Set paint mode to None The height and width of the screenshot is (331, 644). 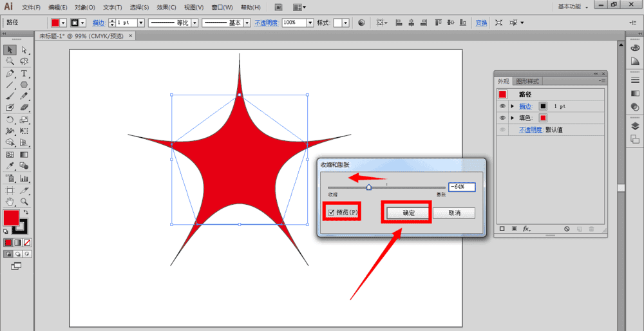(27, 243)
